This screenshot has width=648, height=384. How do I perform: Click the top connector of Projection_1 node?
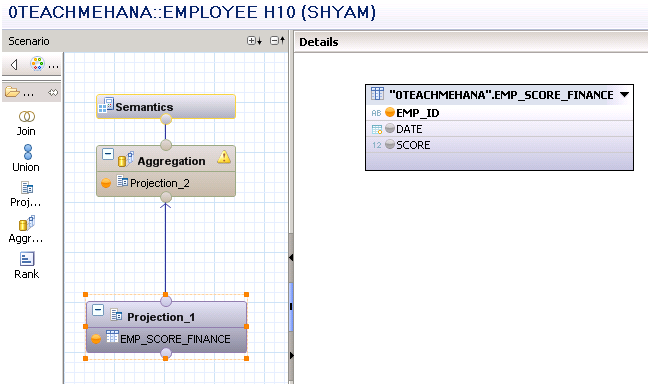(166, 301)
